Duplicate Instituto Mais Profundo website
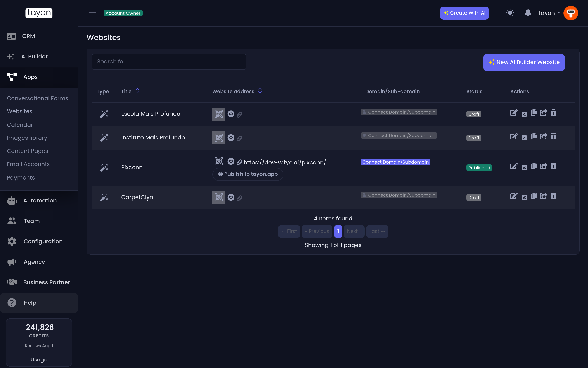This screenshot has width=588, height=368. tap(533, 136)
